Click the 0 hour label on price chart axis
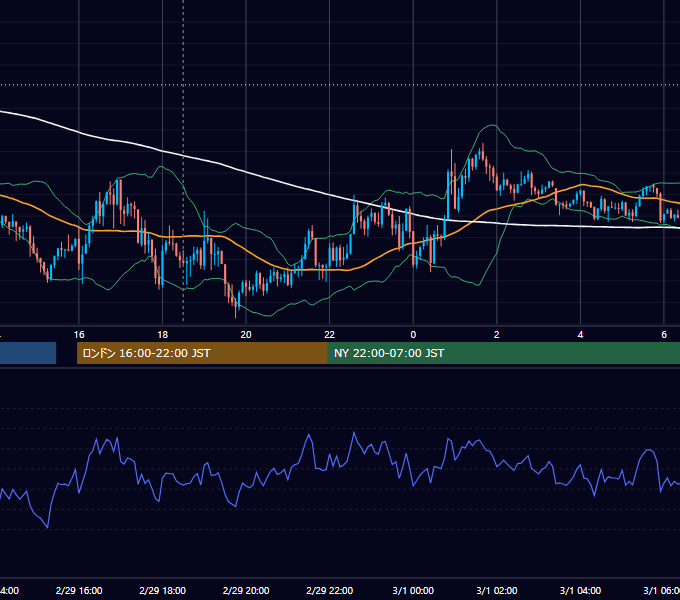Viewport: 680px width, 600px height. point(413,335)
